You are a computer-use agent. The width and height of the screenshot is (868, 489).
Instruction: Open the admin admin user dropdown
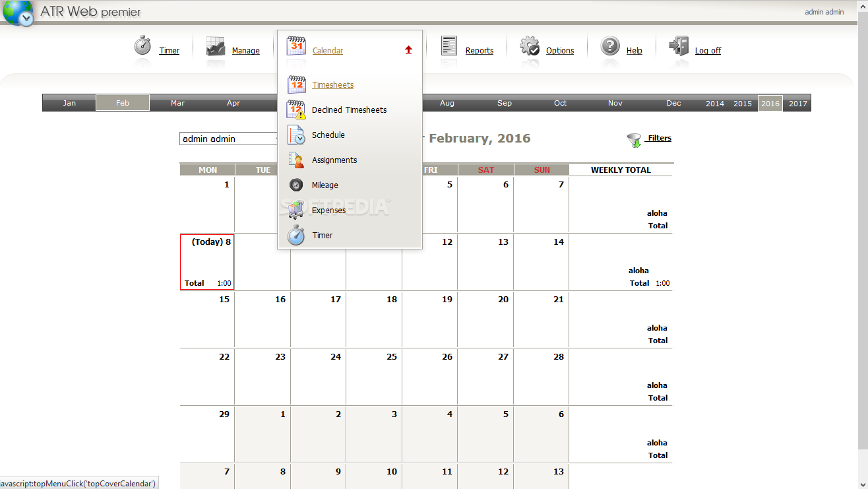pyautogui.click(x=229, y=139)
